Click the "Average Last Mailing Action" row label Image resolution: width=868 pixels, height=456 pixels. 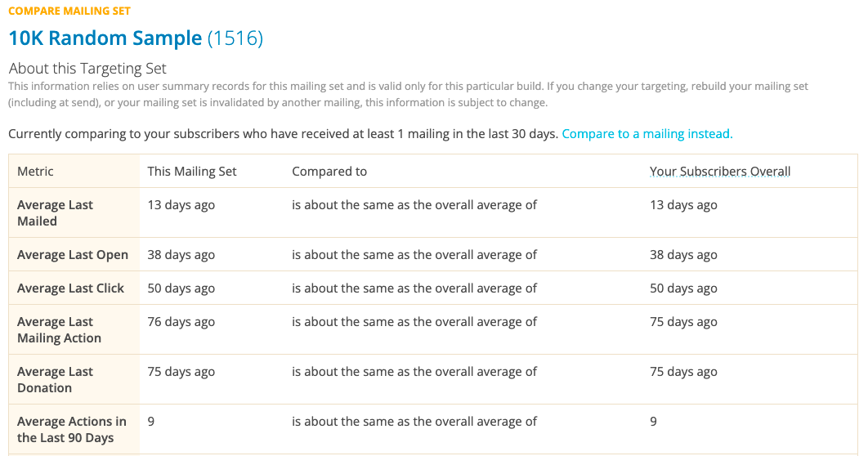coord(59,330)
